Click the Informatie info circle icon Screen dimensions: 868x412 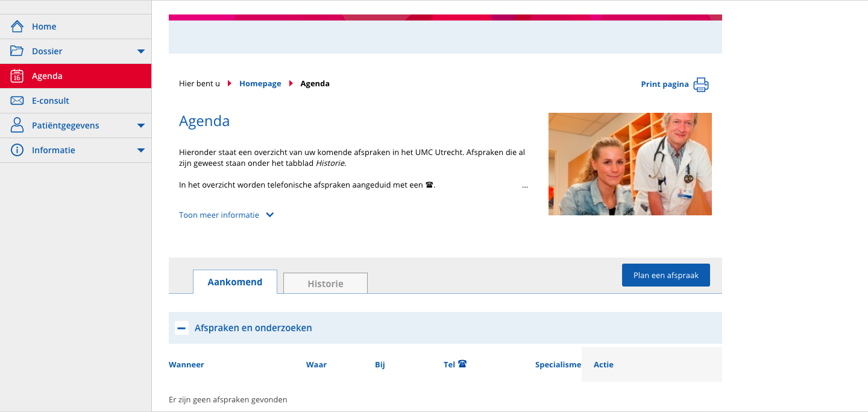point(17,150)
